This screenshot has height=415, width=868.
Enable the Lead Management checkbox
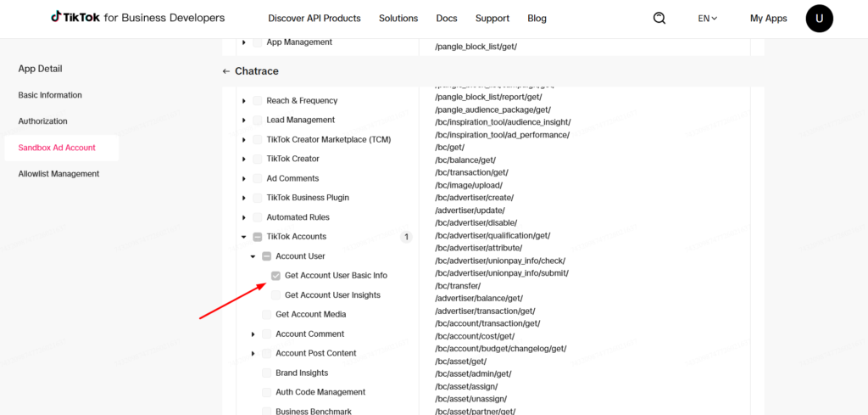[258, 121]
